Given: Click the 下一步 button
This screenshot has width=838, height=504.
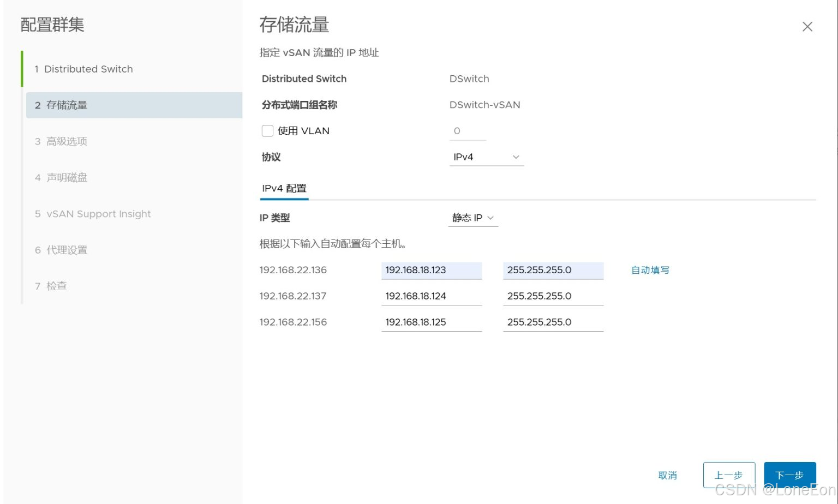Looking at the screenshot, I should pos(790,475).
